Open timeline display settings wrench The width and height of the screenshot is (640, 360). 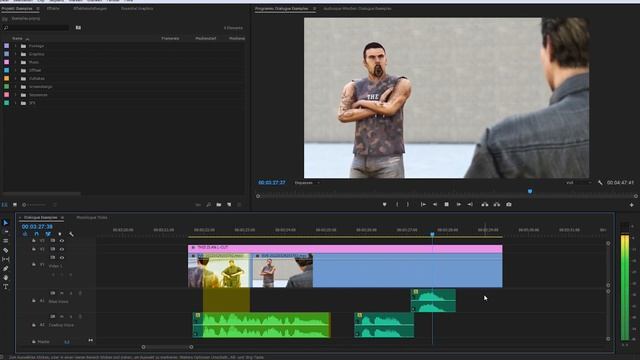tap(71, 234)
